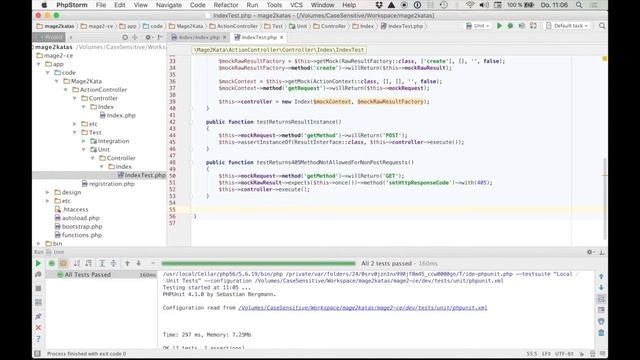Go to previous failed test arrow up
This screenshot has width=640, height=360.
tap(127, 263)
